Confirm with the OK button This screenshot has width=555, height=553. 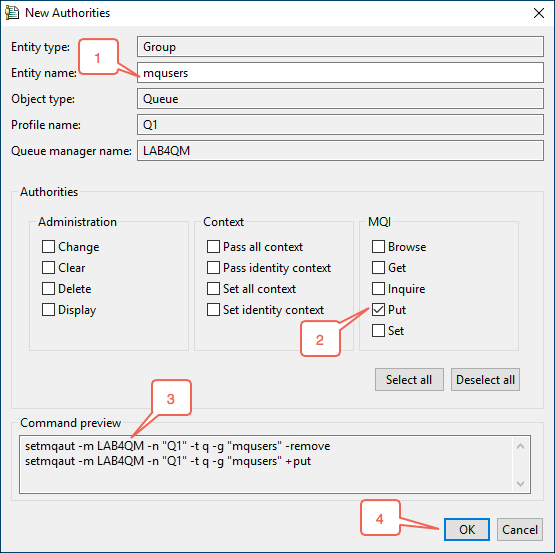coord(467,530)
